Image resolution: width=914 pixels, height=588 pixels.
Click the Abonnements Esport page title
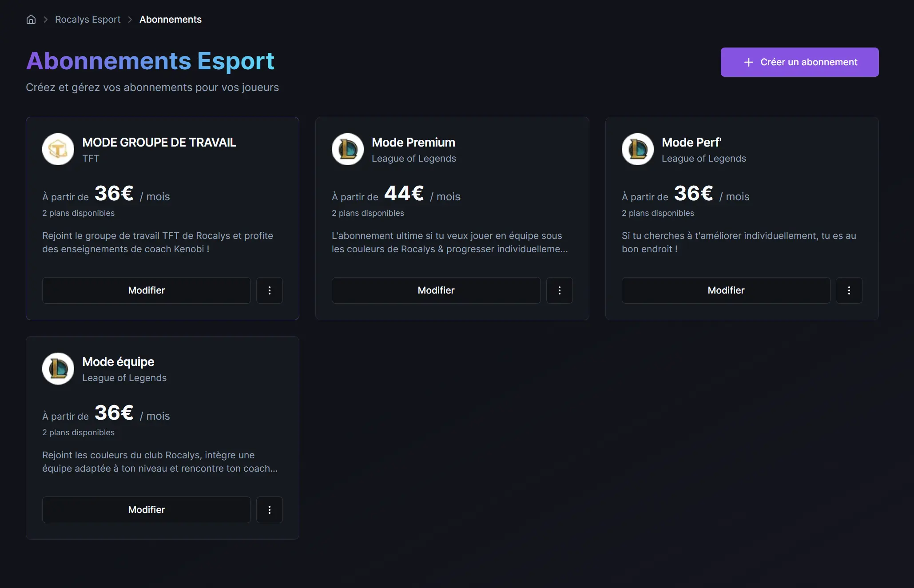point(151,61)
